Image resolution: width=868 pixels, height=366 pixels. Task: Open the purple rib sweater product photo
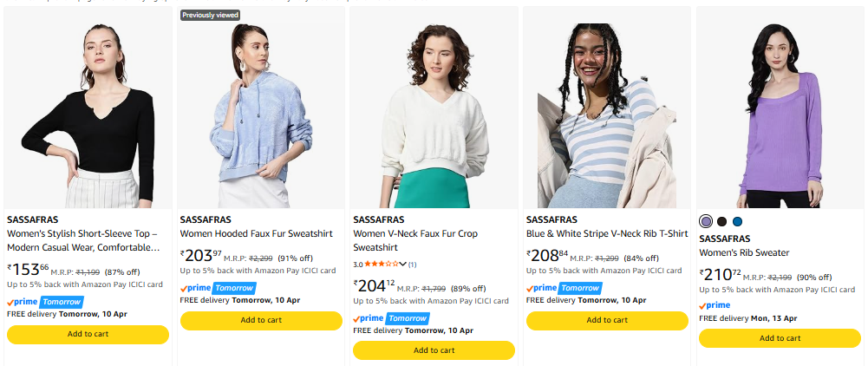pos(780,108)
